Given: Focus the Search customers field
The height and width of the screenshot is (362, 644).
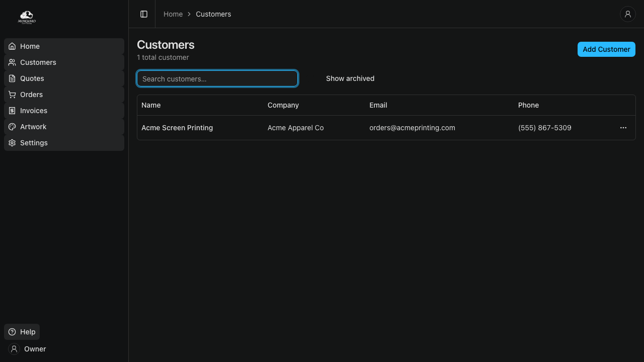Looking at the screenshot, I should (217, 79).
